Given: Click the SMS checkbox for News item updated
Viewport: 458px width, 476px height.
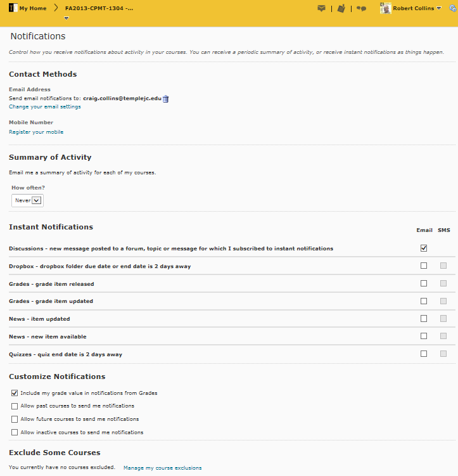Looking at the screenshot, I should click(443, 318).
